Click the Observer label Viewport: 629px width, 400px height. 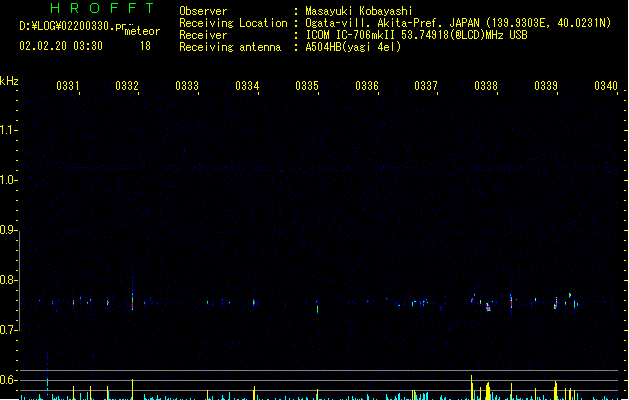coord(203,11)
